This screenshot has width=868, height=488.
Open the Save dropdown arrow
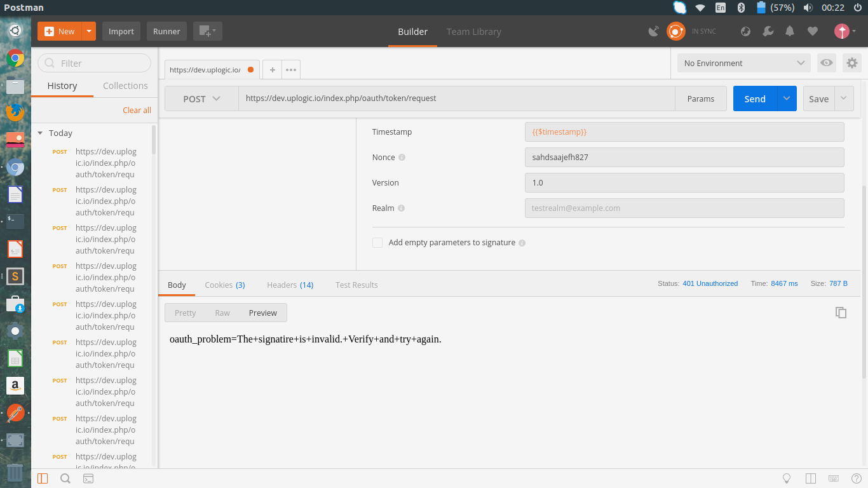pos(844,98)
